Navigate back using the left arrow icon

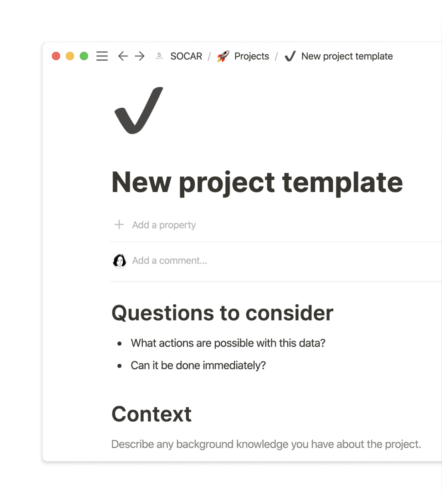(x=123, y=56)
